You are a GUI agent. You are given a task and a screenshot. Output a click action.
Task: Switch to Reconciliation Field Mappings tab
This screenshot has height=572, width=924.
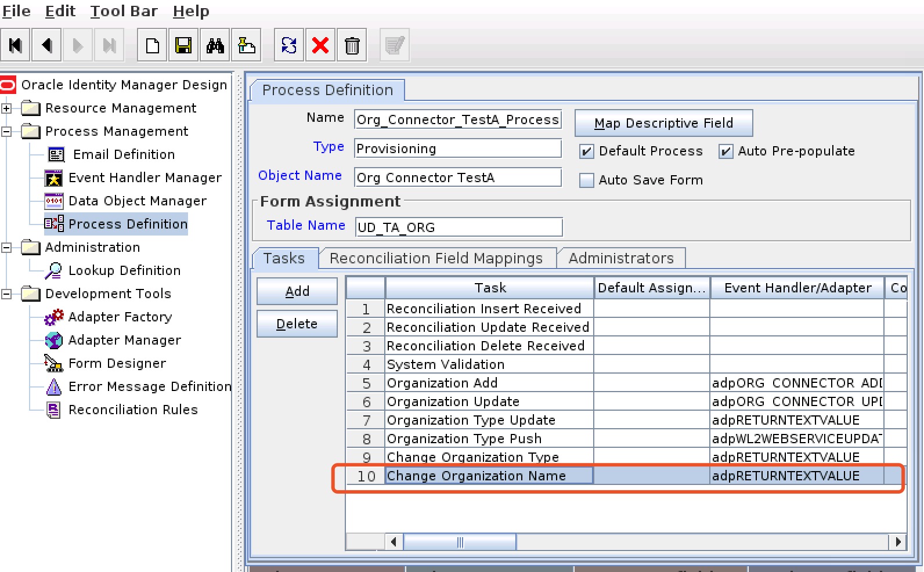click(436, 258)
